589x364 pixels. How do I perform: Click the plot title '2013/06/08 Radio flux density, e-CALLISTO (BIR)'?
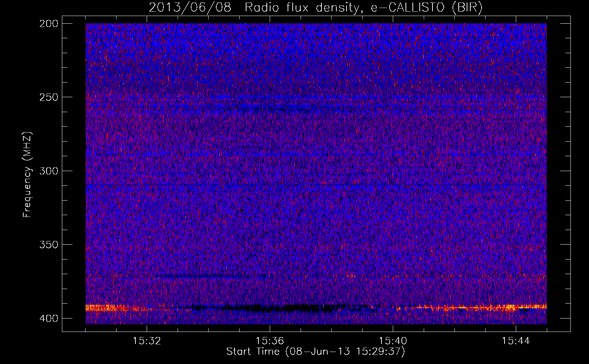click(316, 8)
